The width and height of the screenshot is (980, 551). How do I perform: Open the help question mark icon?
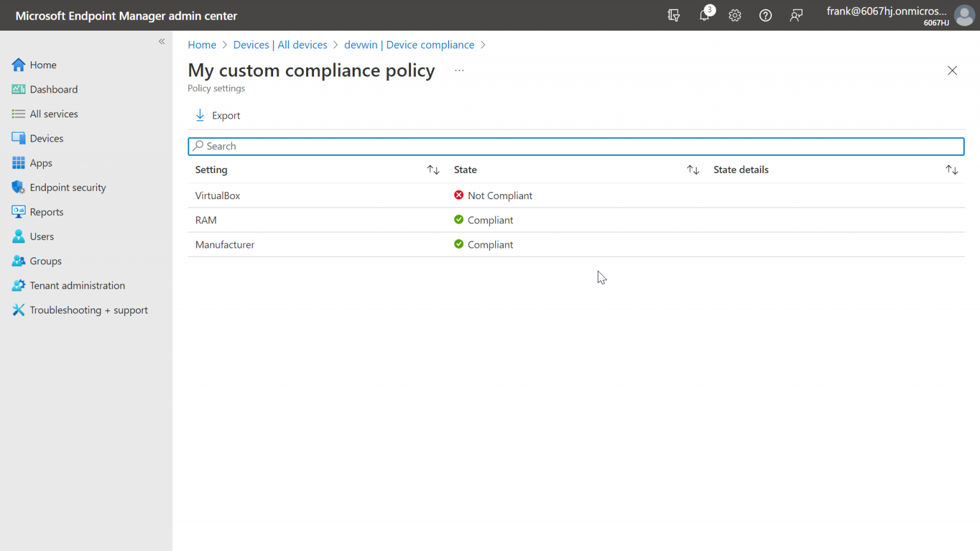pyautogui.click(x=765, y=15)
